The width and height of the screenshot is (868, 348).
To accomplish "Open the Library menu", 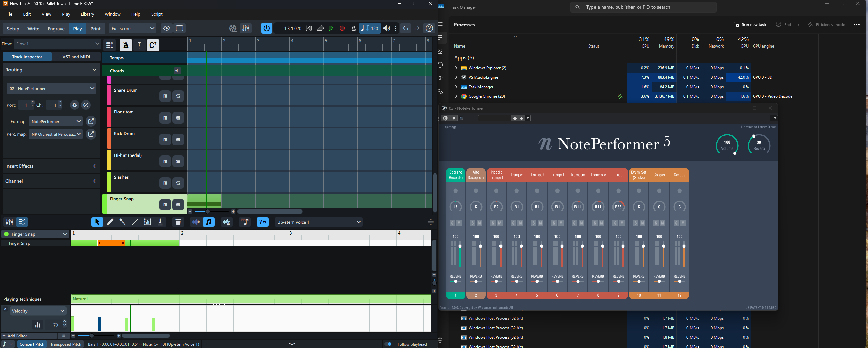I will tap(87, 14).
